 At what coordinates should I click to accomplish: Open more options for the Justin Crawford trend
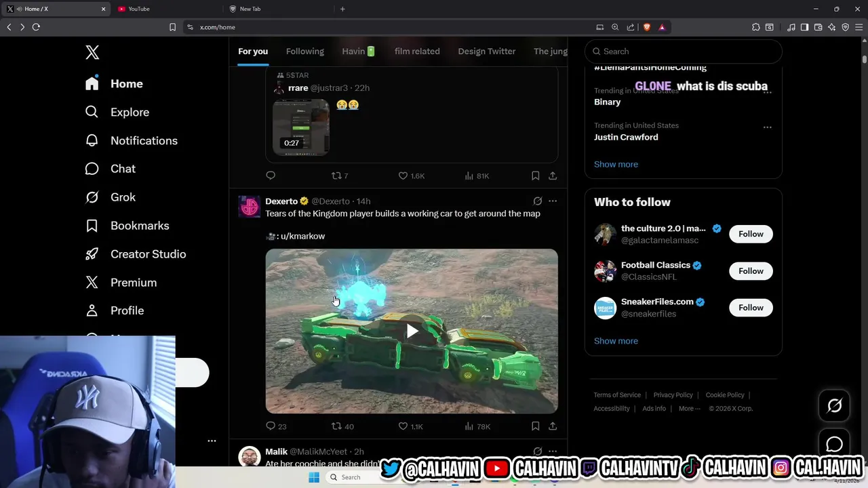(767, 127)
